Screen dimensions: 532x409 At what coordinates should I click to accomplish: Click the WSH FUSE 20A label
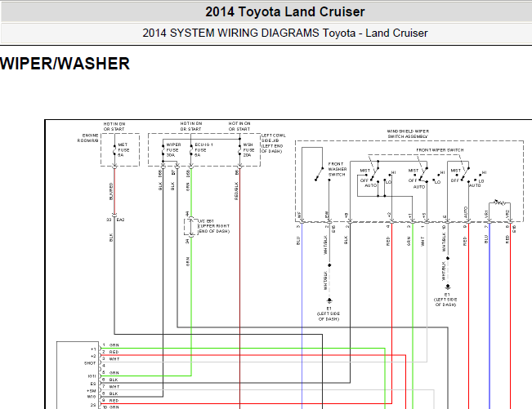(x=248, y=149)
